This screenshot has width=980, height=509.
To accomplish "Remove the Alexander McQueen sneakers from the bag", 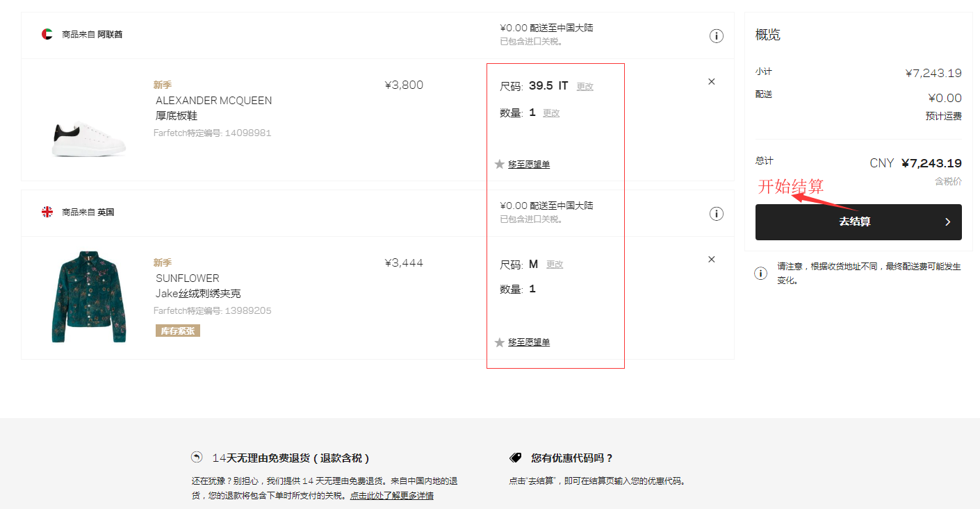I will point(711,82).
